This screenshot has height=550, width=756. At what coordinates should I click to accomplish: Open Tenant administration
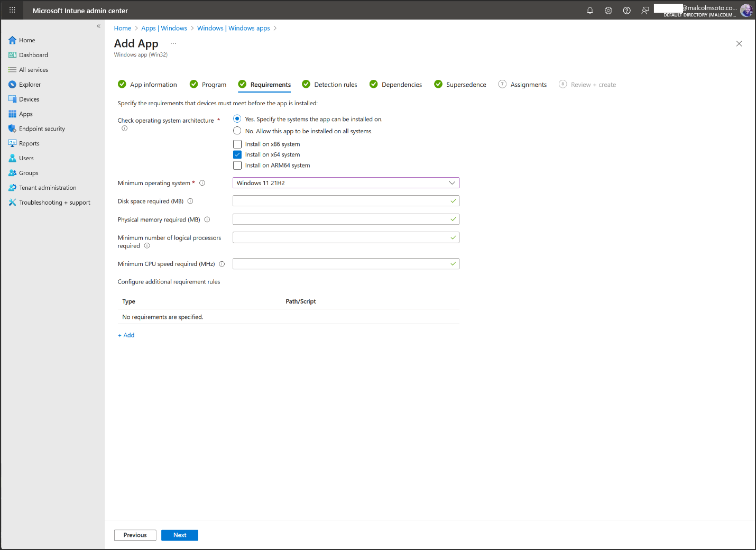pos(48,187)
